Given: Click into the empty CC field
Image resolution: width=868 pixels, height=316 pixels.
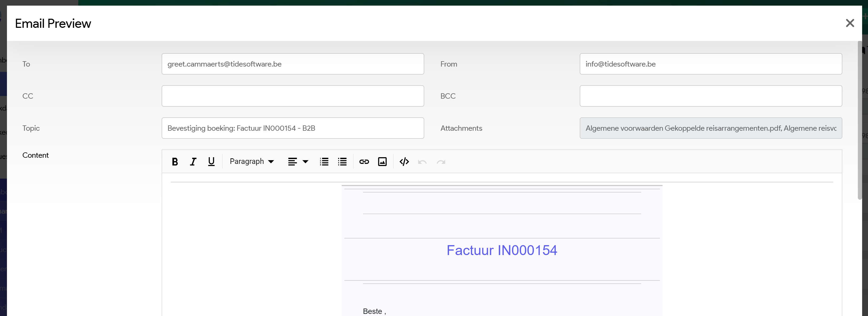Looking at the screenshot, I should (x=293, y=96).
